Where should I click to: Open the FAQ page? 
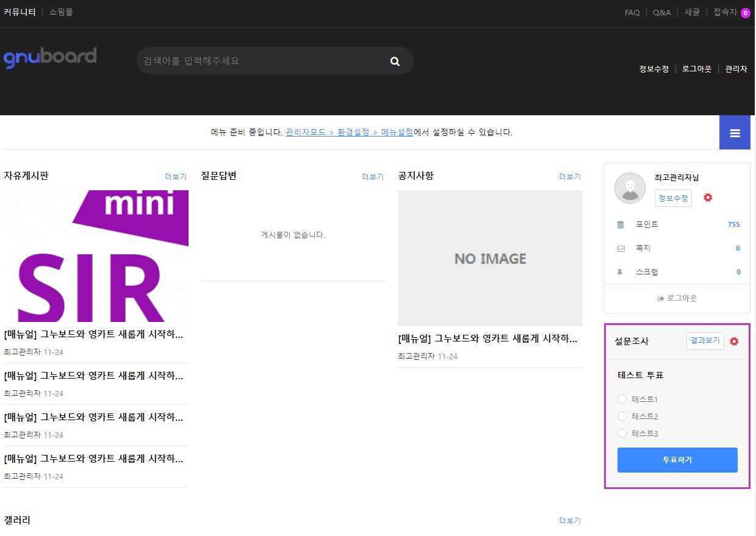tap(632, 12)
